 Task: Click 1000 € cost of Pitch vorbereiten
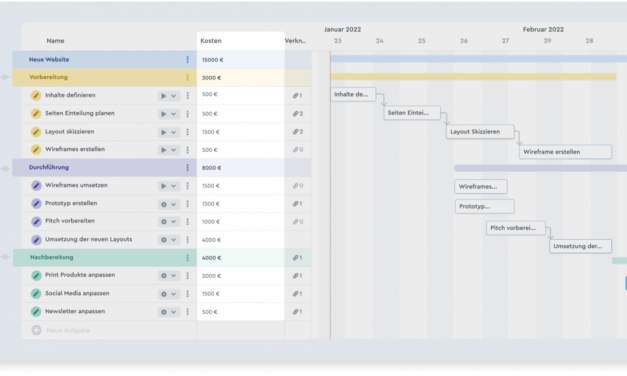(240, 222)
